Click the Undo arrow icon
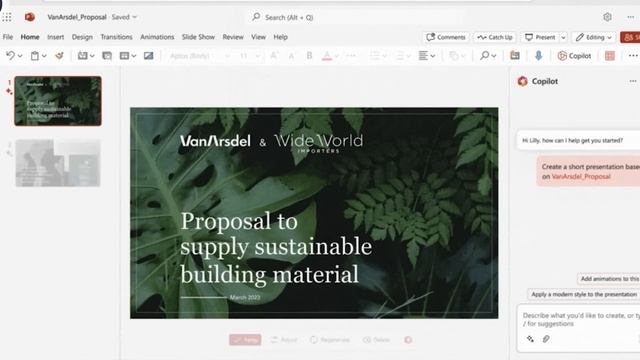This screenshot has height=360, width=640. 11,56
